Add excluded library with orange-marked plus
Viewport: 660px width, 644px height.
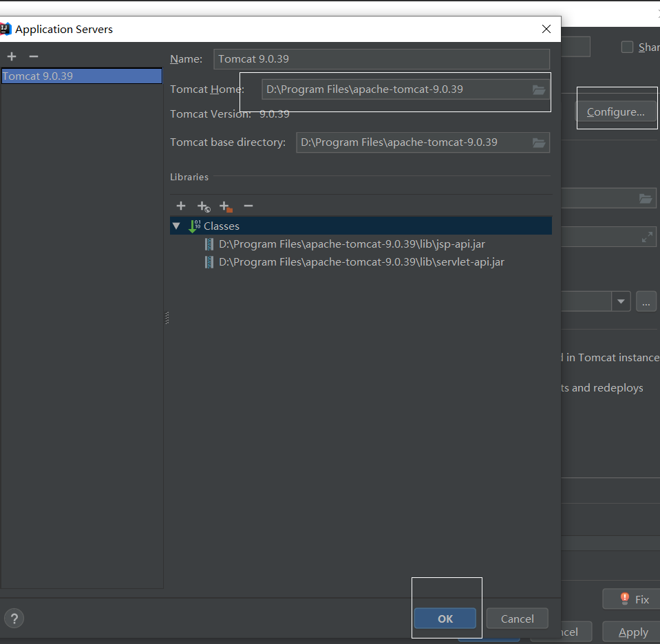(226, 206)
